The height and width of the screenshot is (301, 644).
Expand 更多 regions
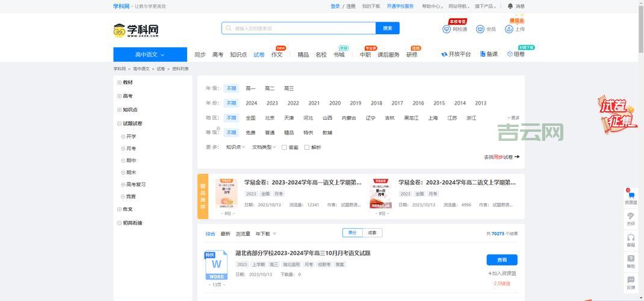coord(513,118)
